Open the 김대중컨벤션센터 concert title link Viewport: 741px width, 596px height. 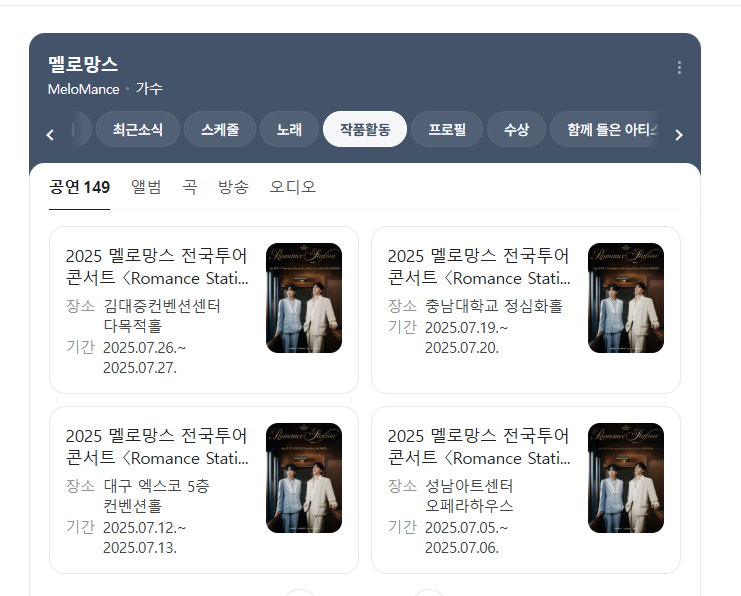pyautogui.click(x=157, y=267)
